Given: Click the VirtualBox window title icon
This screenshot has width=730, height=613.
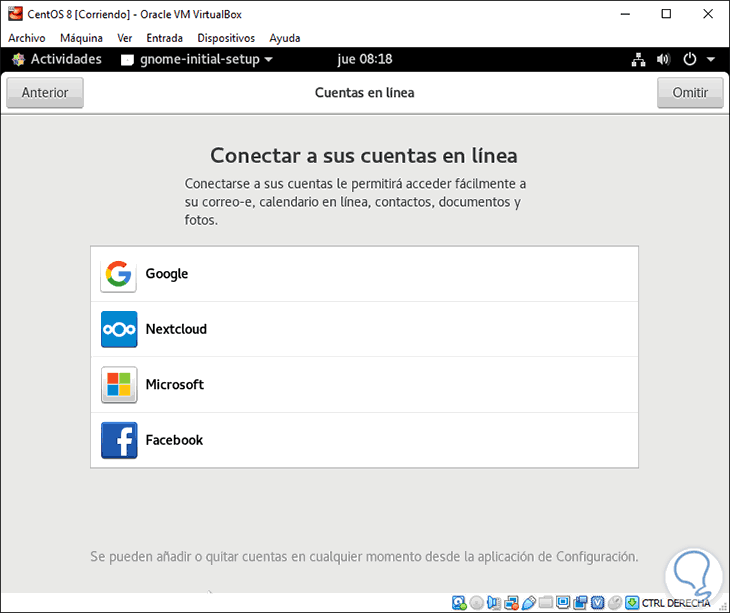Looking at the screenshot, I should coord(15,14).
